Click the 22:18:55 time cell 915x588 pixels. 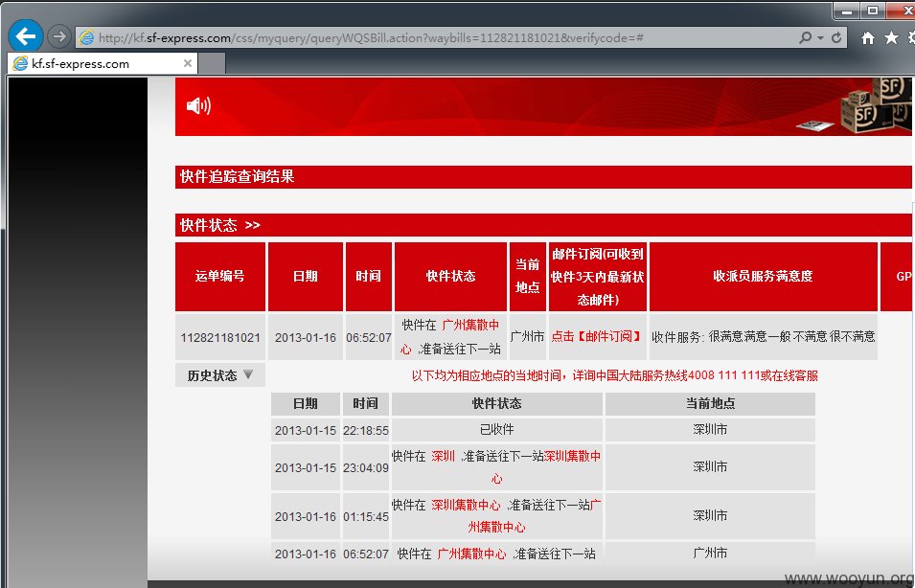[x=365, y=431]
